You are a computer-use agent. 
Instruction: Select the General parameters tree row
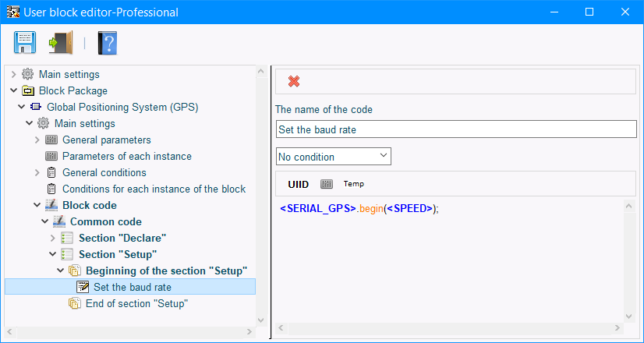point(107,140)
